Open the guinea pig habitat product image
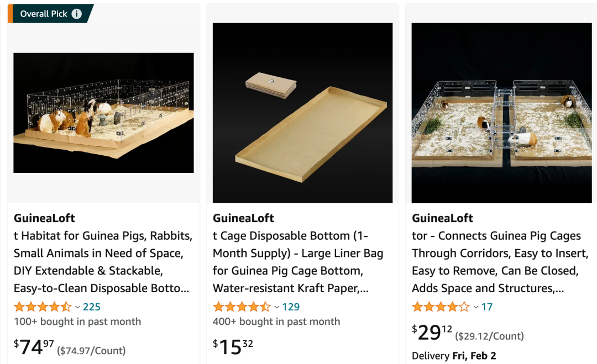This screenshot has width=597, height=364. (103, 113)
